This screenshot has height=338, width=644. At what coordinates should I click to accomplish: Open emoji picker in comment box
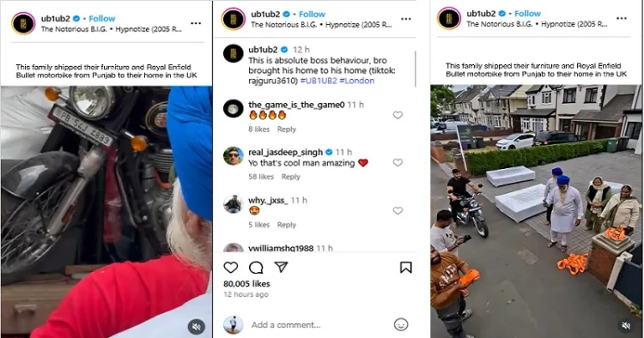[401, 324]
